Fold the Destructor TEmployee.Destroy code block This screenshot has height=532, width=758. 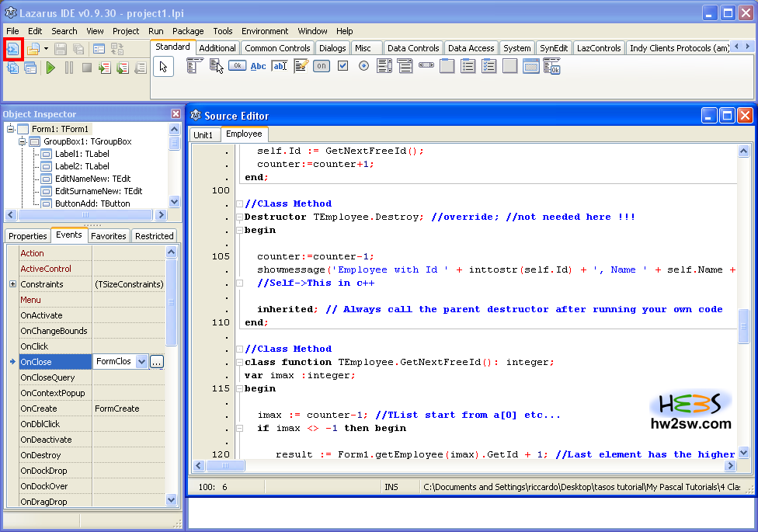[239, 217]
